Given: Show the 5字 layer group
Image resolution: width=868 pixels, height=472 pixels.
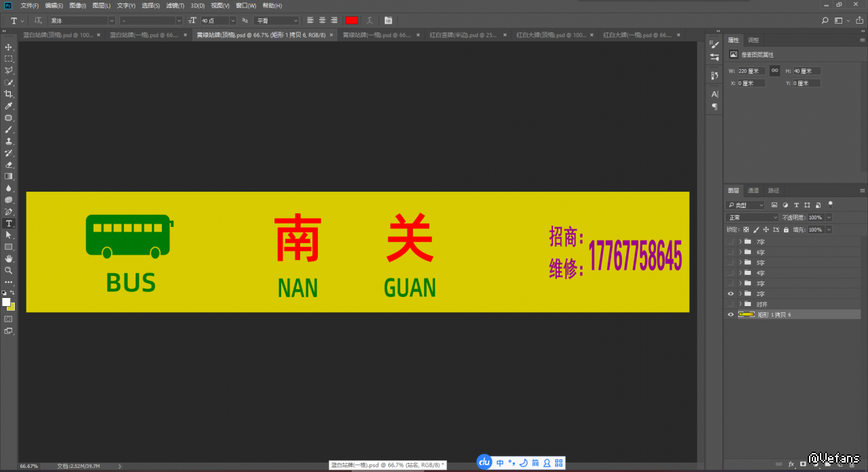Looking at the screenshot, I should pyautogui.click(x=730, y=262).
